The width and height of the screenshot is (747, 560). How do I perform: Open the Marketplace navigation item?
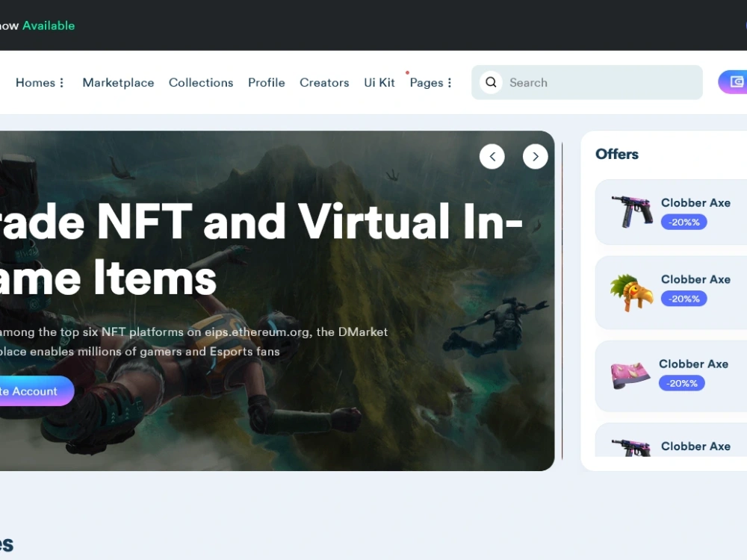coord(118,83)
